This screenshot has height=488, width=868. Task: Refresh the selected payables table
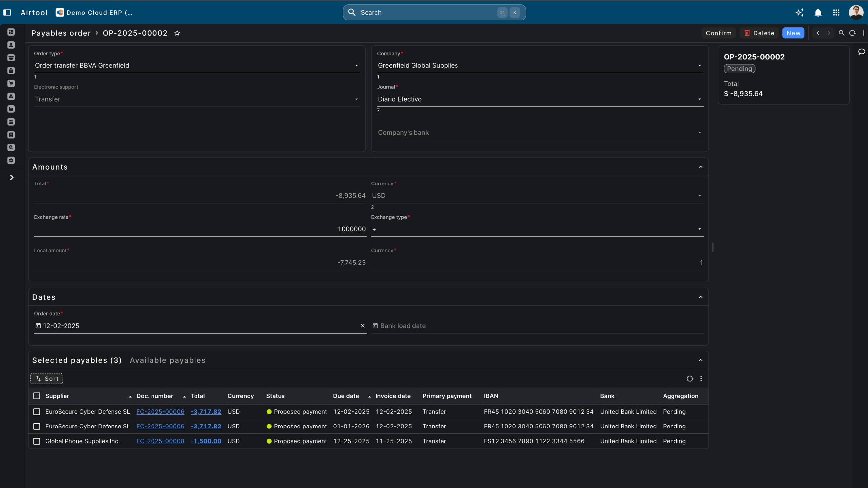coord(690,379)
